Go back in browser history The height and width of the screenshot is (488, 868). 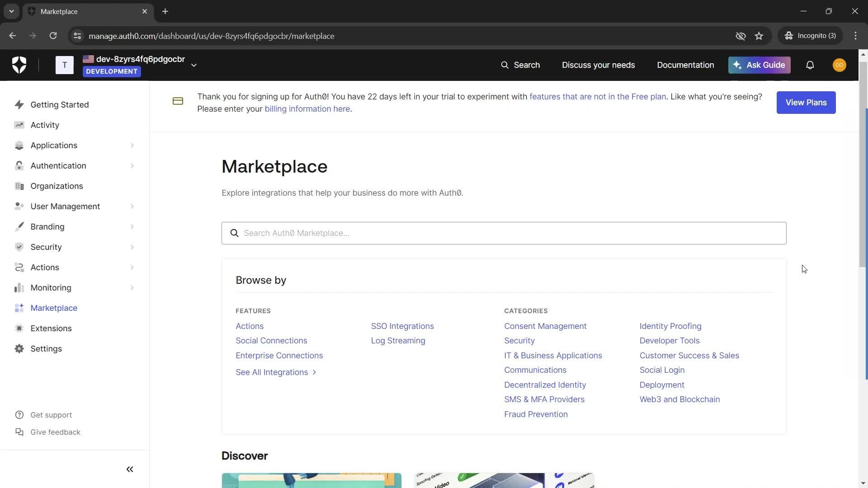click(x=13, y=36)
